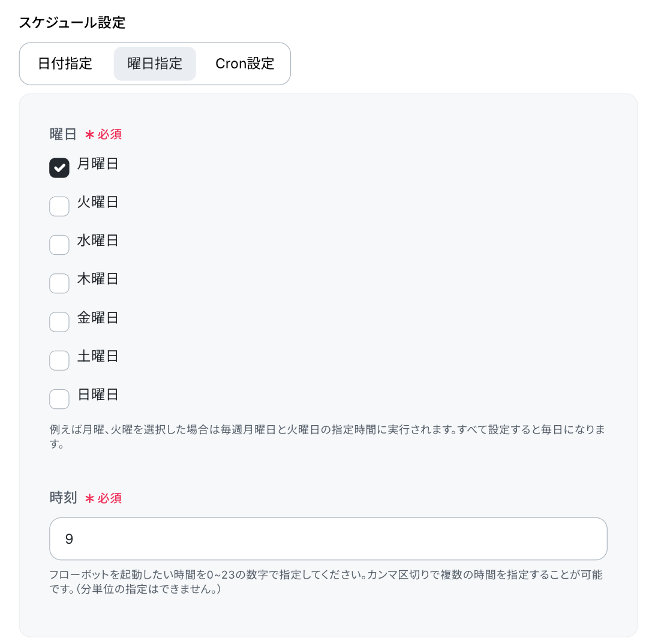The width and height of the screenshot is (661, 644).
Task: Open the Cron設定 tab
Action: [x=245, y=64]
